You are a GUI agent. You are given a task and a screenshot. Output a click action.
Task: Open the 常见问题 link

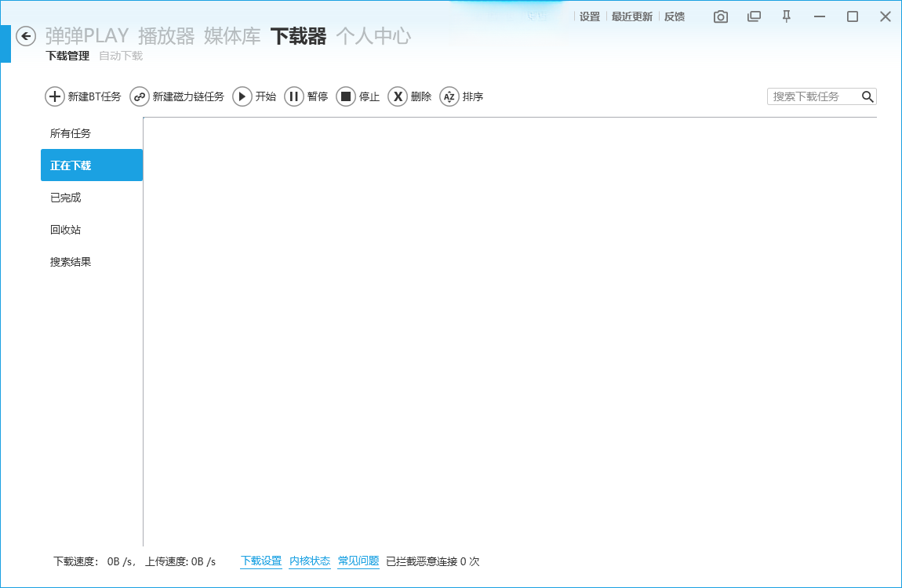[358, 561]
